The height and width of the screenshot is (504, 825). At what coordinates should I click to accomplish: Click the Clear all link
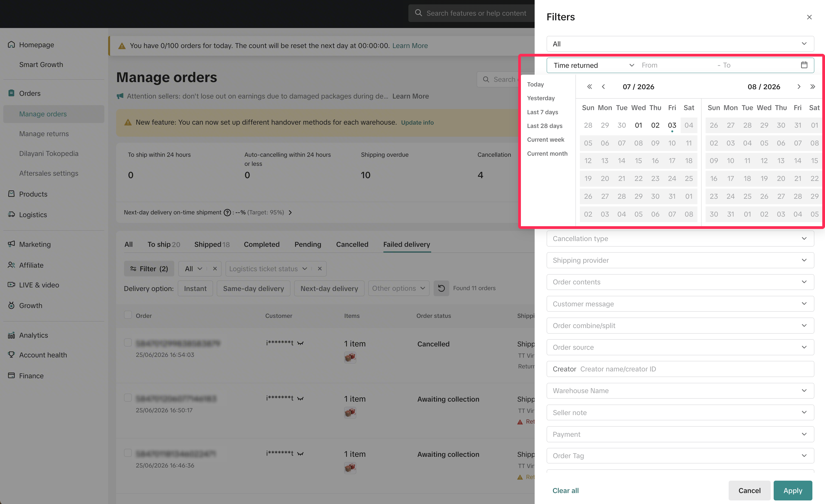tap(565, 490)
